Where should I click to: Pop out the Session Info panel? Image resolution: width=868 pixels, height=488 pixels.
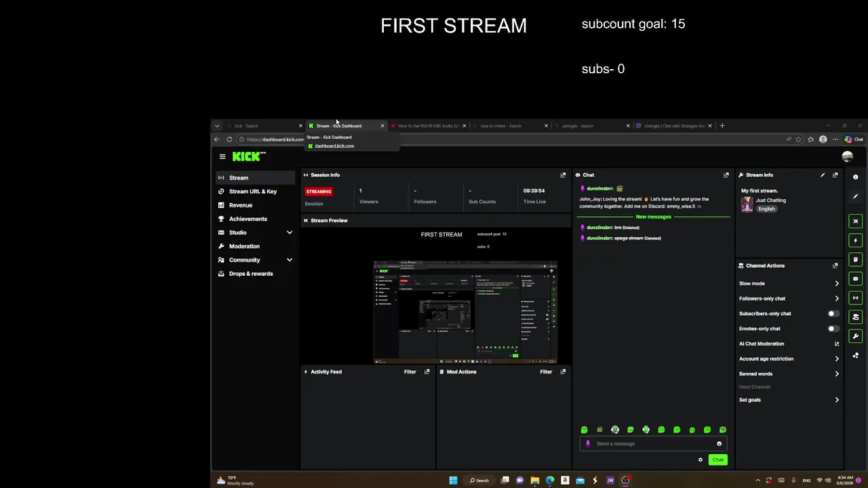[563, 175]
